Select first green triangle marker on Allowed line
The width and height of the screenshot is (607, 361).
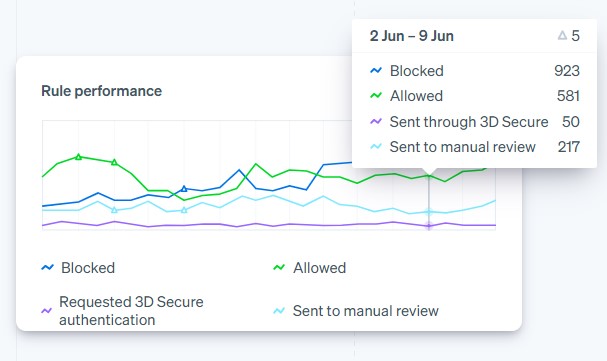click(79, 157)
